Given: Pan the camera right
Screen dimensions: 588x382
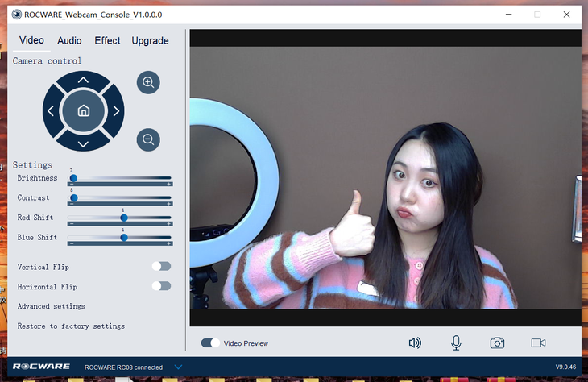Looking at the screenshot, I should 116,111.
